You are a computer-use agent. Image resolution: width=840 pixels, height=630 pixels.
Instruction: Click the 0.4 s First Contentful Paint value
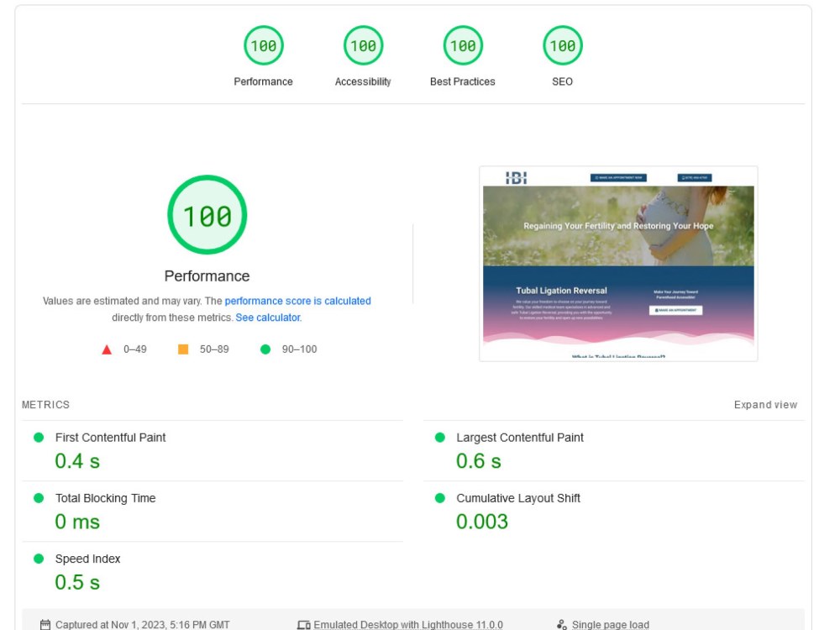click(x=77, y=461)
